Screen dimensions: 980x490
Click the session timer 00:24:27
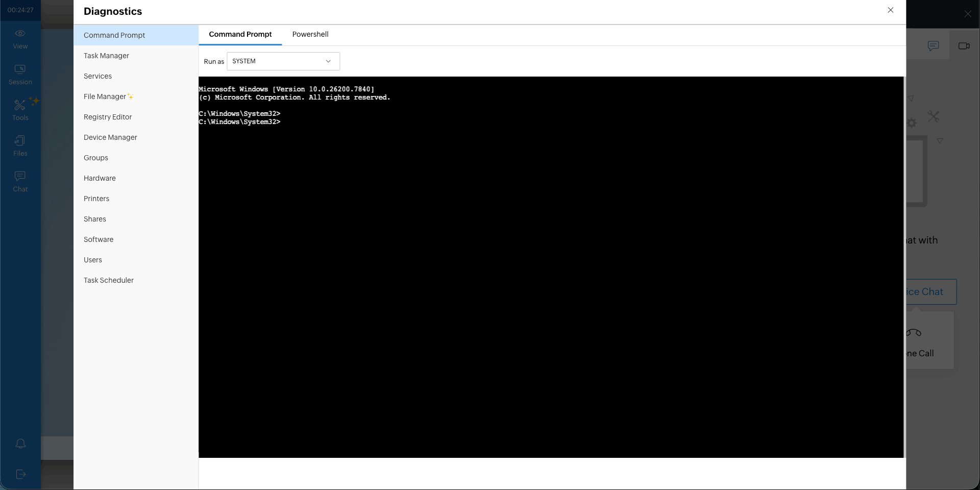tap(20, 10)
